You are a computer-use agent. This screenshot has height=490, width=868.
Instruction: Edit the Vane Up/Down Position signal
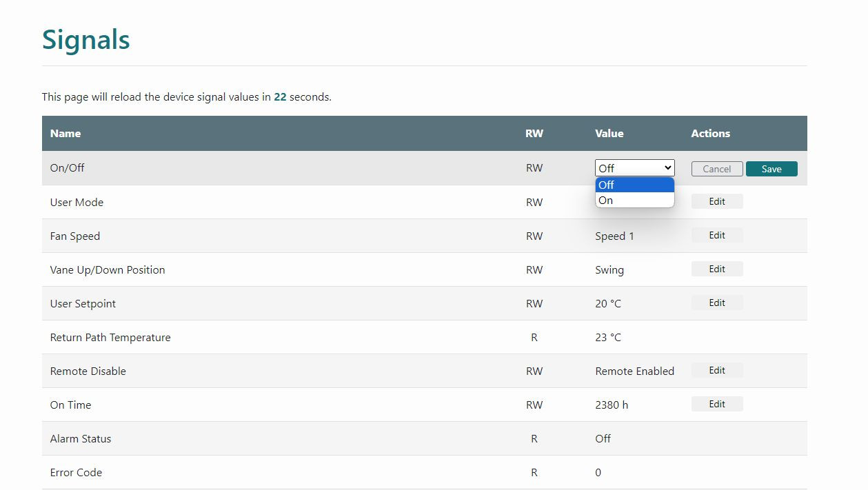click(717, 269)
